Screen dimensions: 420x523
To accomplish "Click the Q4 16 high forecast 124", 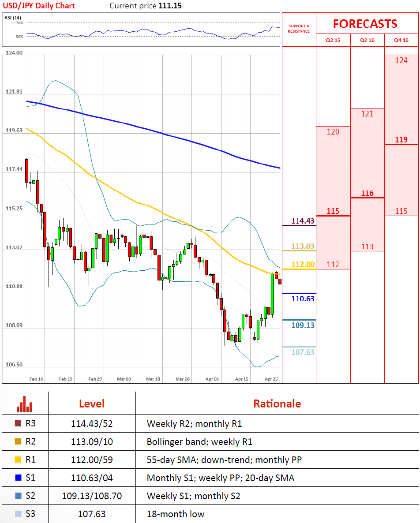I will point(401,60).
